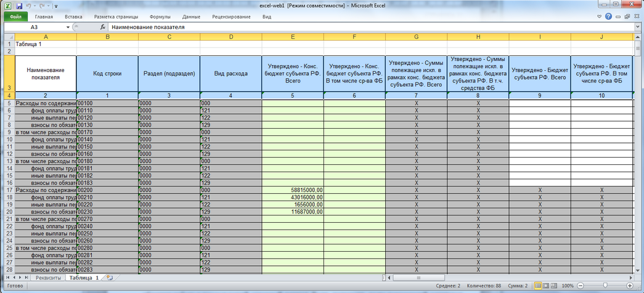Open undo history dropdown arrow
This screenshot has width=644, height=293.
pyautogui.click(x=34, y=7)
